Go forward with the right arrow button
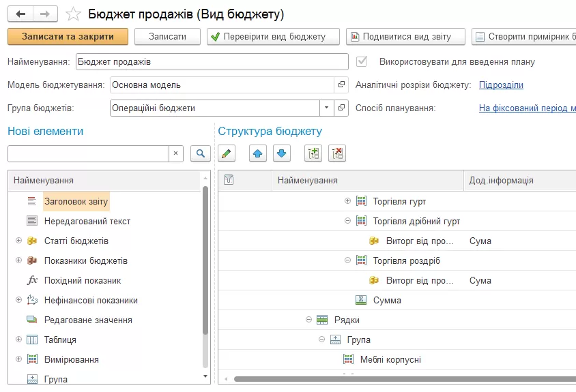The height and width of the screenshot is (392, 576). point(45,14)
